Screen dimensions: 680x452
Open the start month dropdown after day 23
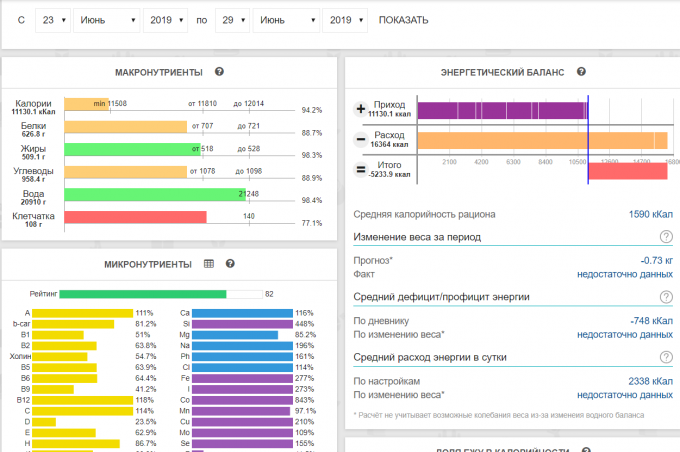tap(106, 20)
